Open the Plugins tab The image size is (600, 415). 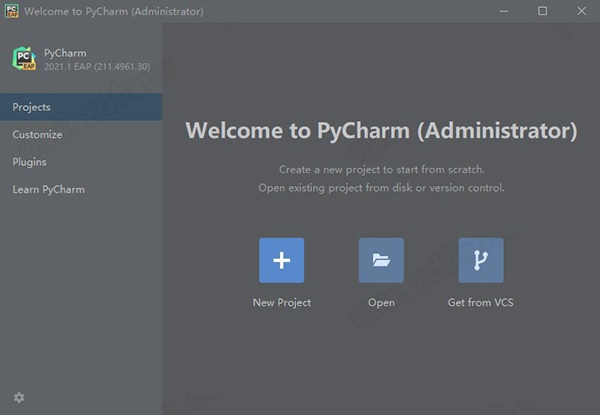pyautogui.click(x=81, y=162)
